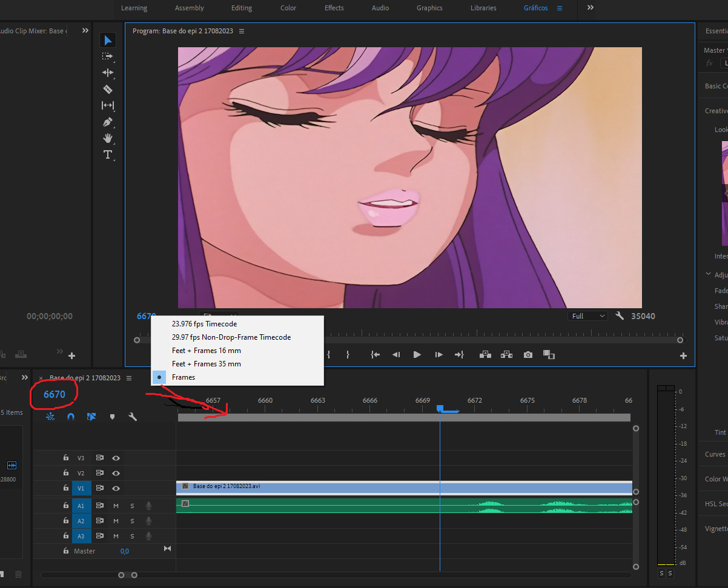728x588 pixels.
Task: Toggle timeline Snap magnet icon
Action: pyautogui.click(x=71, y=417)
